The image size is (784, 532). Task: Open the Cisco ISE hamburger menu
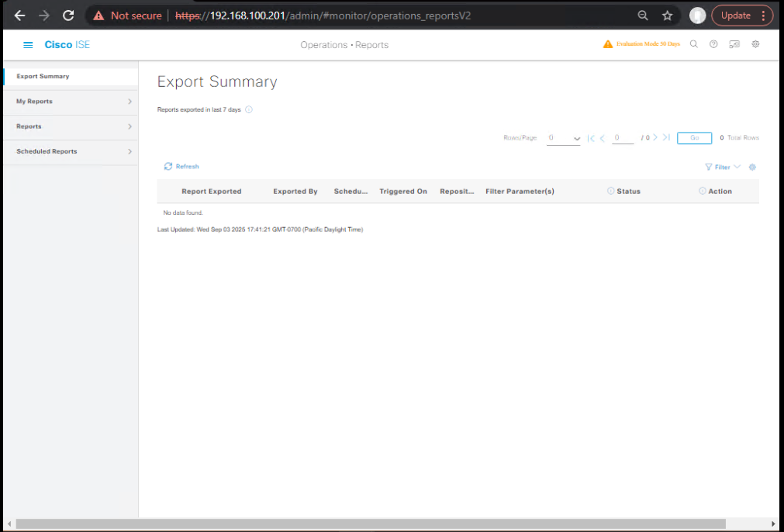[28, 45]
